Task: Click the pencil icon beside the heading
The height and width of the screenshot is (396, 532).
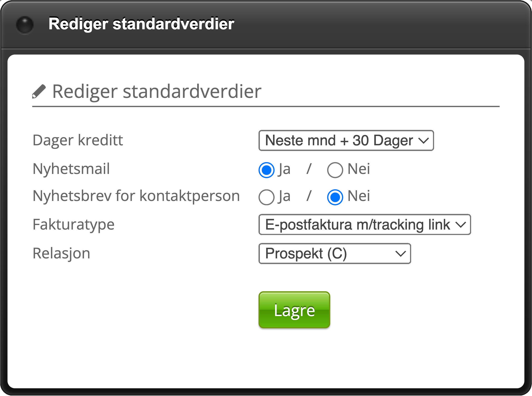Action: coord(39,91)
